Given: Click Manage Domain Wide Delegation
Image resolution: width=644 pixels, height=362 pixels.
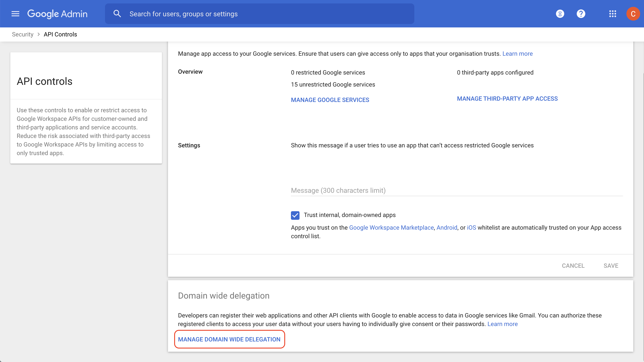Looking at the screenshot, I should (x=229, y=339).
